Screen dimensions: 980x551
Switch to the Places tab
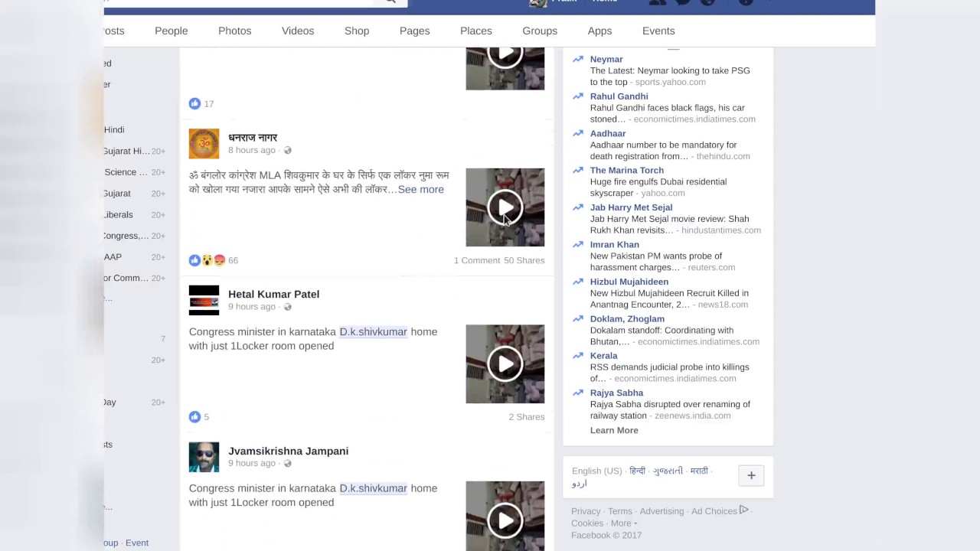(476, 31)
